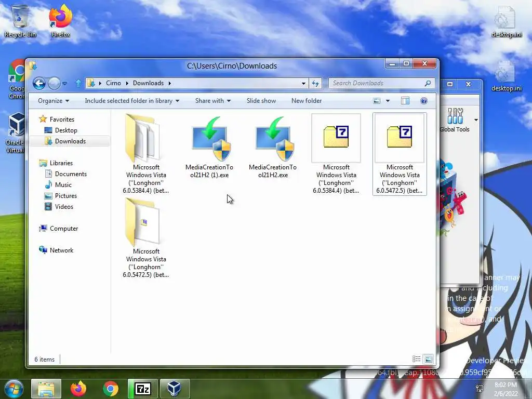The image size is (532, 399).
Task: Click the network icon in system tray
Action: click(480, 389)
